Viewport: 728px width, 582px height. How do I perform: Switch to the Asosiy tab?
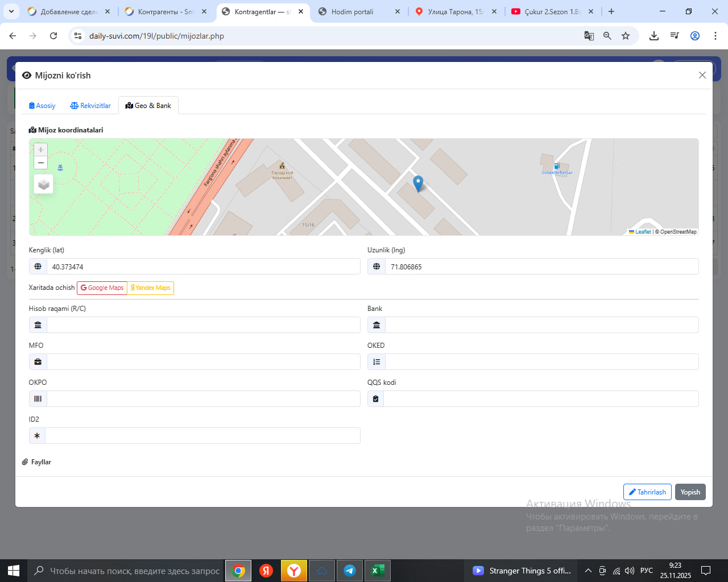click(42, 106)
